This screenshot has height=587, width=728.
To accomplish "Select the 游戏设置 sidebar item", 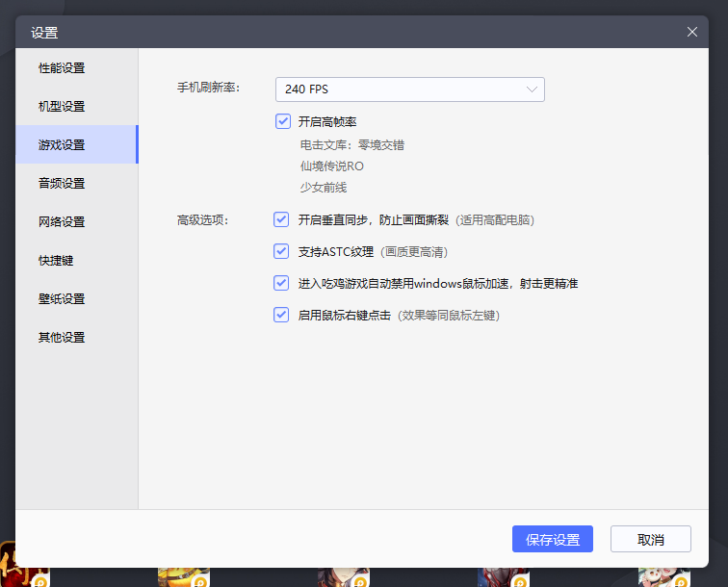I will click(62, 145).
